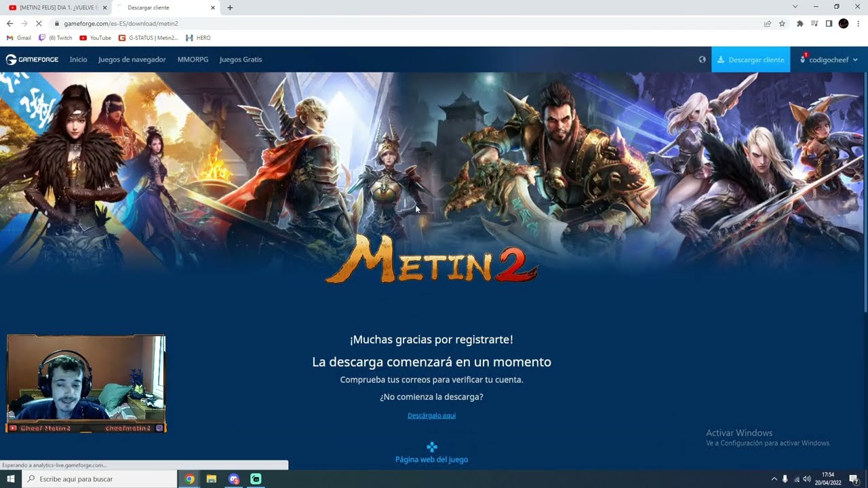Open the network Wi-Fi tray icon

tap(797, 479)
